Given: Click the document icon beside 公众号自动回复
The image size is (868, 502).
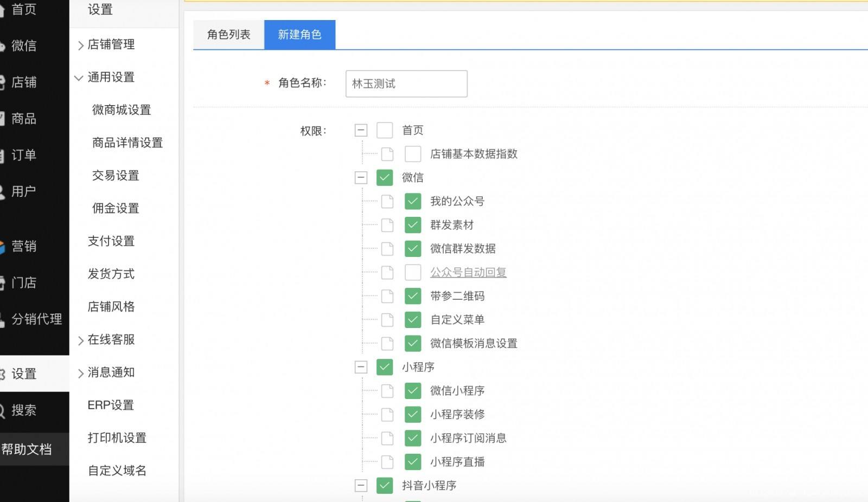Looking at the screenshot, I should click(x=387, y=272).
